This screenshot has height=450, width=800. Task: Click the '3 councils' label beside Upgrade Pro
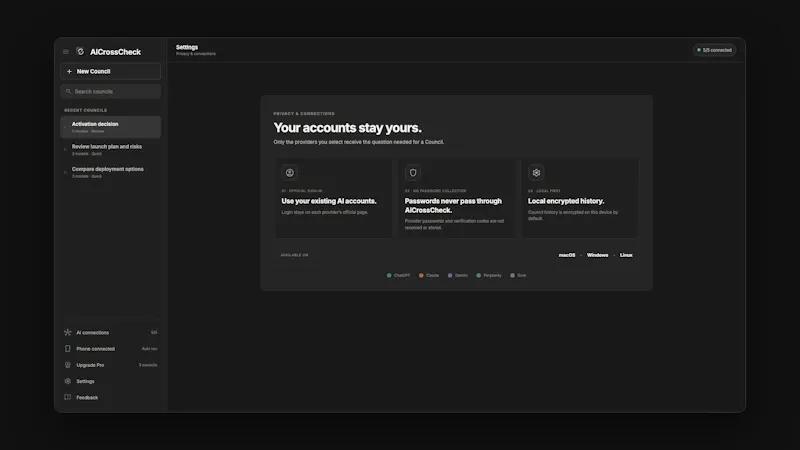(x=148, y=365)
